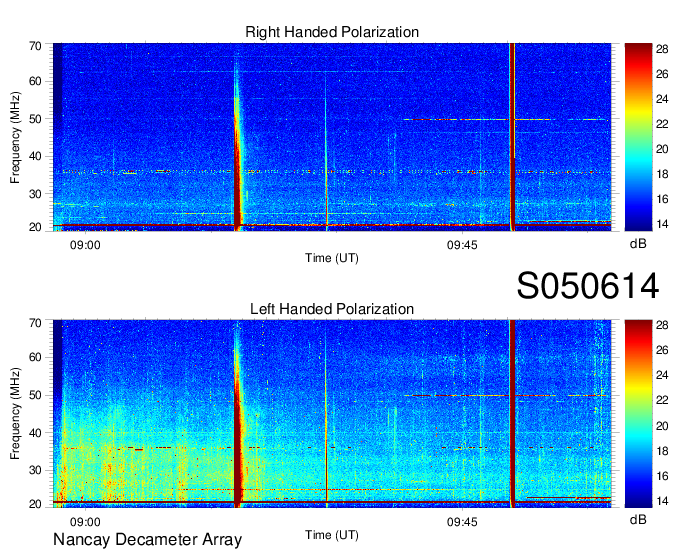This screenshot has height=552, width=680.
Task: Click the Right Handed plot's dB colorbar
Action: point(638,137)
